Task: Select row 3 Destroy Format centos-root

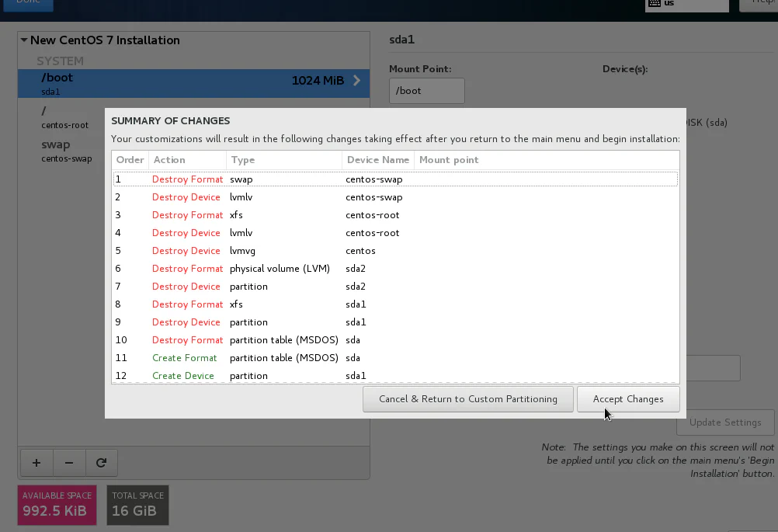Action: pos(395,215)
